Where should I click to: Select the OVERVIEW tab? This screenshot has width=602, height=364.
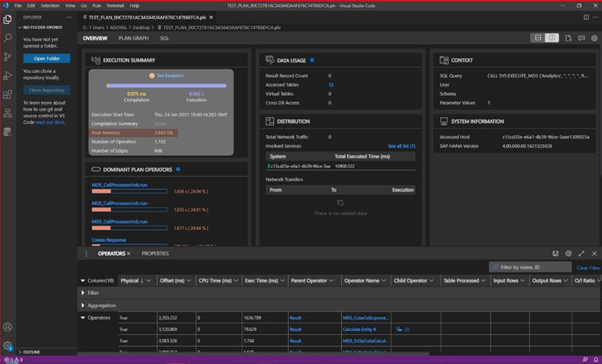pyautogui.click(x=95, y=38)
